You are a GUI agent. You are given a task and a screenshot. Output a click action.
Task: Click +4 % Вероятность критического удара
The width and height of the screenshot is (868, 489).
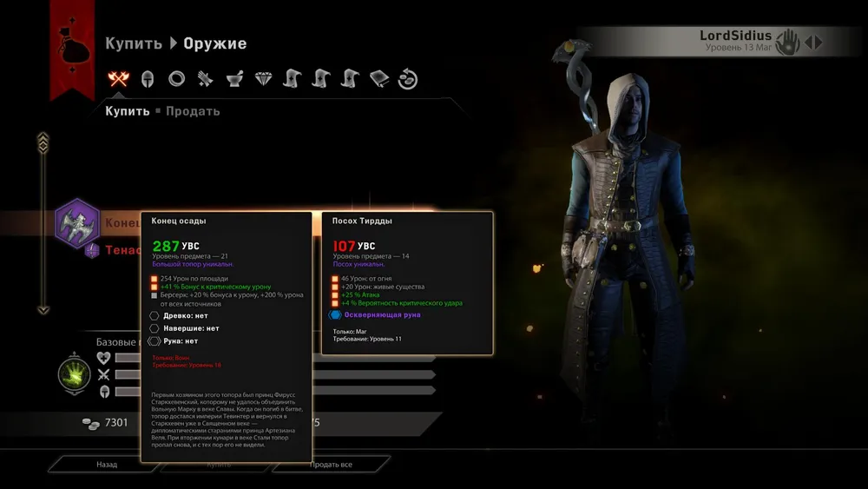tap(401, 303)
